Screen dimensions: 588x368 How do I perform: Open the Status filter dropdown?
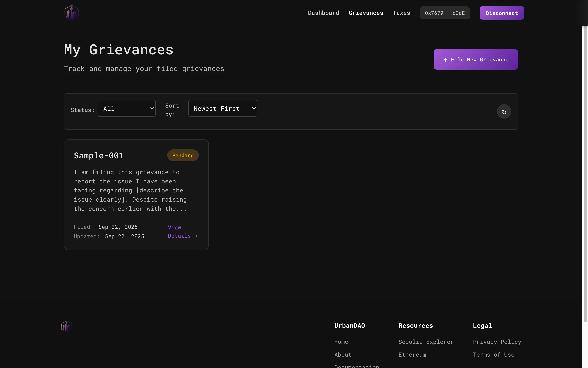pos(127,108)
